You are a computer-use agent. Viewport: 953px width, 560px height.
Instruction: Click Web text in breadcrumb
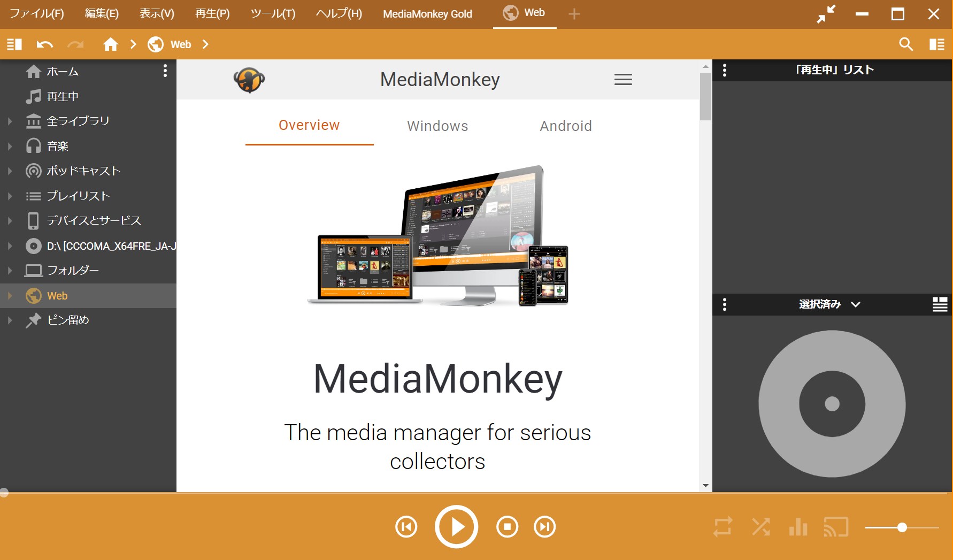tap(181, 44)
